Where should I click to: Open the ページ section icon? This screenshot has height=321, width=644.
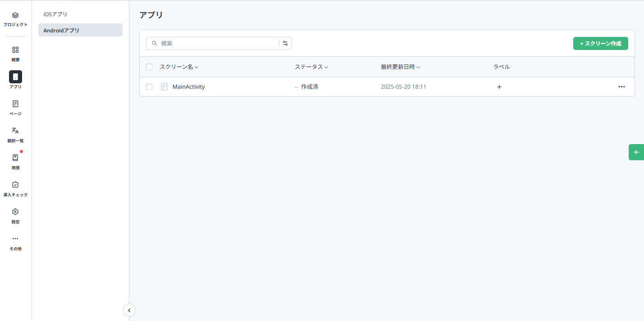[15, 104]
